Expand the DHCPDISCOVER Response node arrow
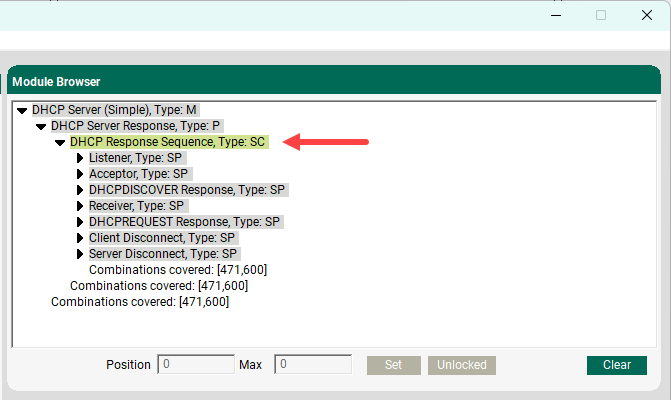This screenshot has height=400, width=671. pyautogui.click(x=80, y=190)
